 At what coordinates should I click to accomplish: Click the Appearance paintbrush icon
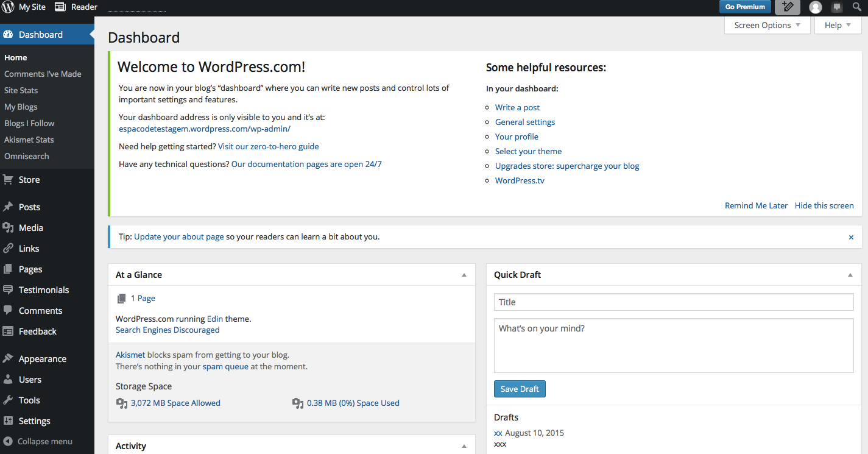click(8, 359)
